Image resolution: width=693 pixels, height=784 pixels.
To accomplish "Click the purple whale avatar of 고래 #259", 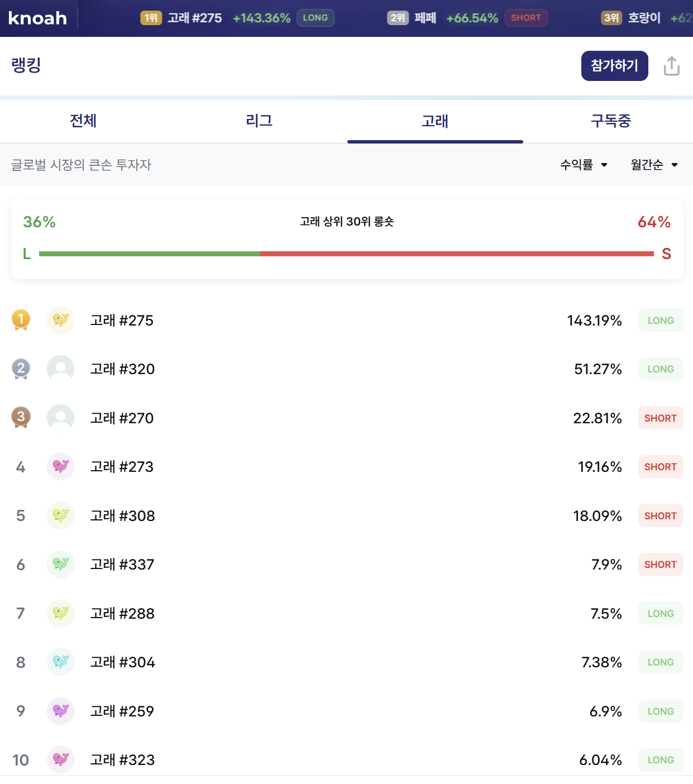I will pyautogui.click(x=60, y=711).
